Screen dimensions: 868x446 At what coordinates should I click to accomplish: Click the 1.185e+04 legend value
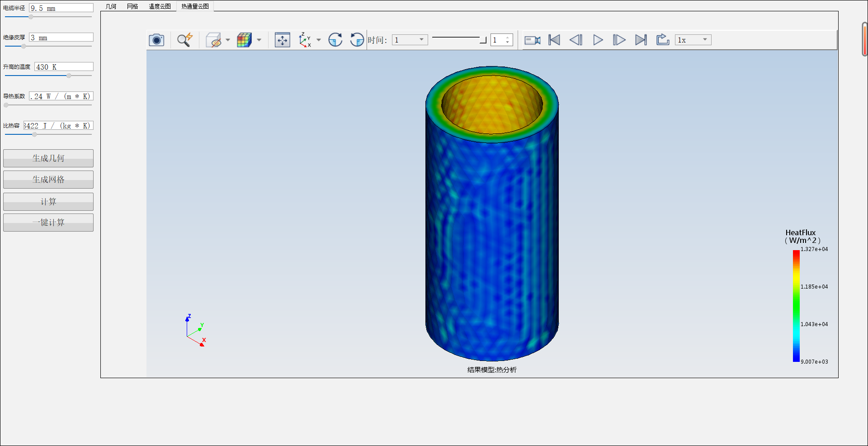pos(814,287)
